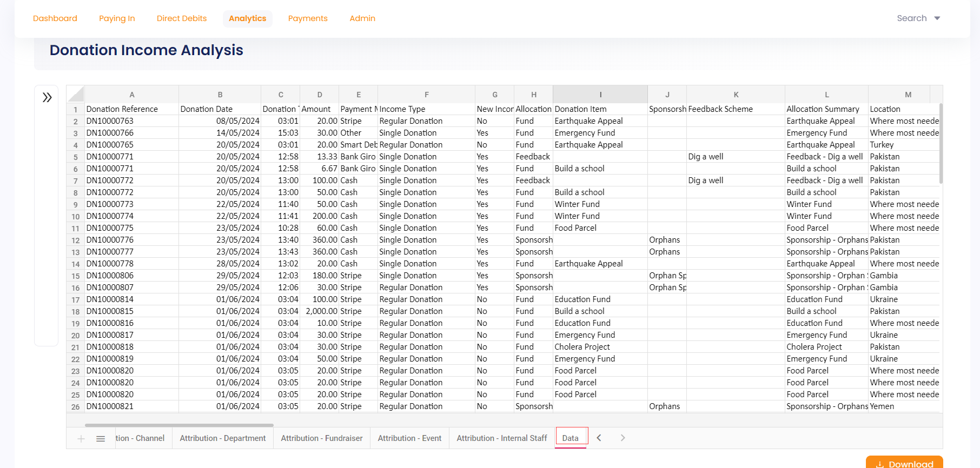Add a new sheet with plus icon
Viewport: 980px width, 468px height.
click(81, 439)
